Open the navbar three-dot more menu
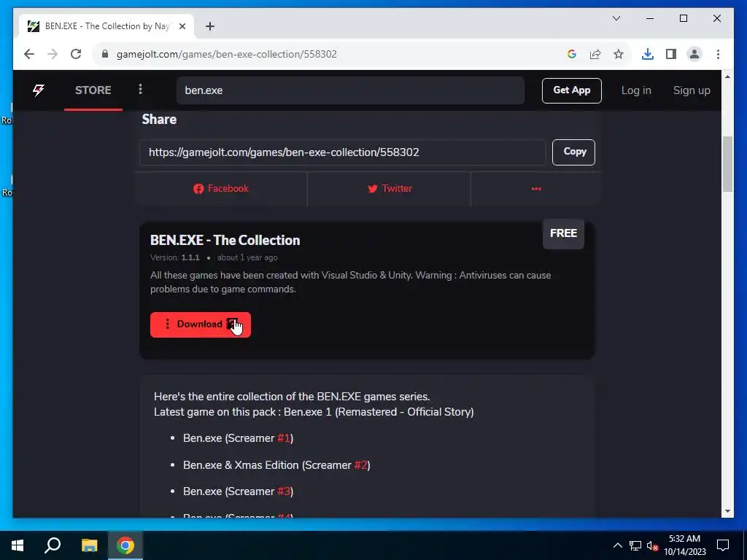Viewport: 747px width, 560px height. point(140,90)
